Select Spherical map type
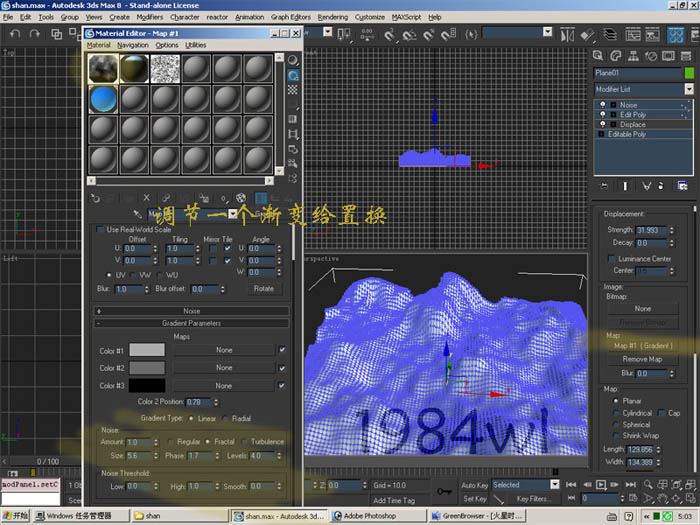Image resolution: width=700 pixels, height=525 pixels. 617,424
